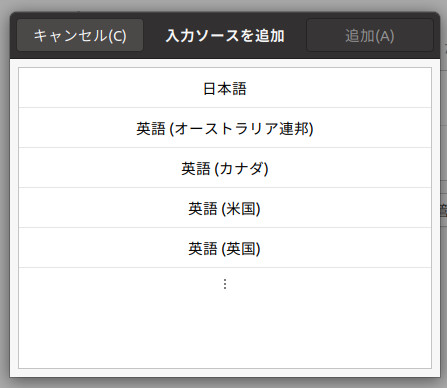
Task: Select 日本語 from the input source list
Action: pos(225,88)
